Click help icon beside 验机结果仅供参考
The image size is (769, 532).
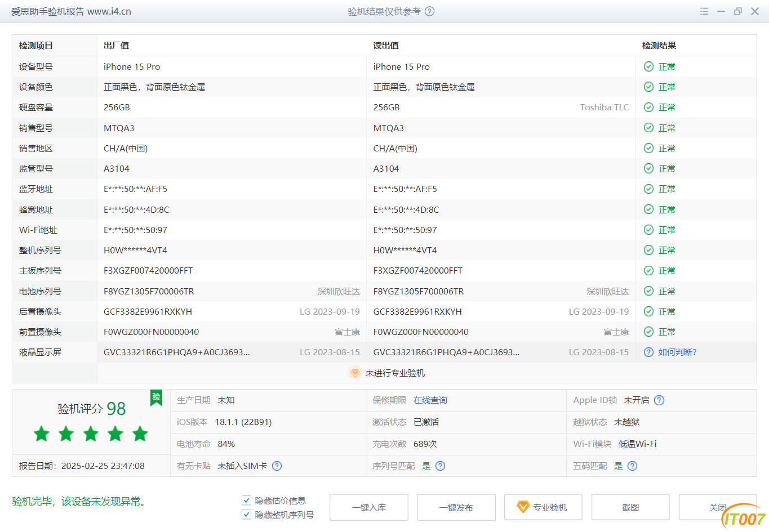[x=429, y=11]
